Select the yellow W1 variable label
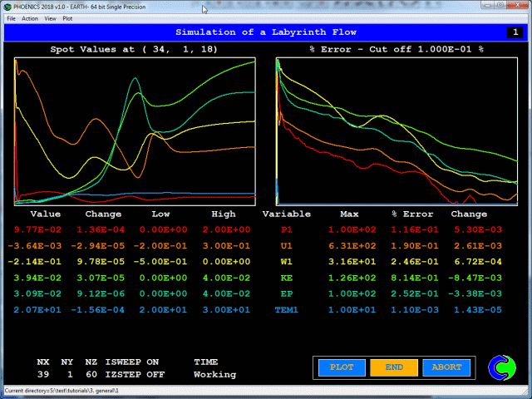 point(288,260)
